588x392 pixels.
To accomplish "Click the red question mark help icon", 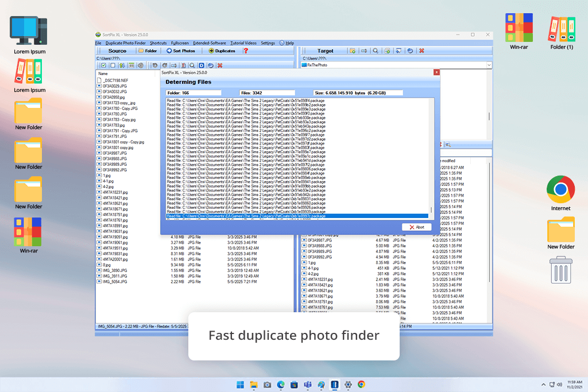I will click(x=246, y=51).
